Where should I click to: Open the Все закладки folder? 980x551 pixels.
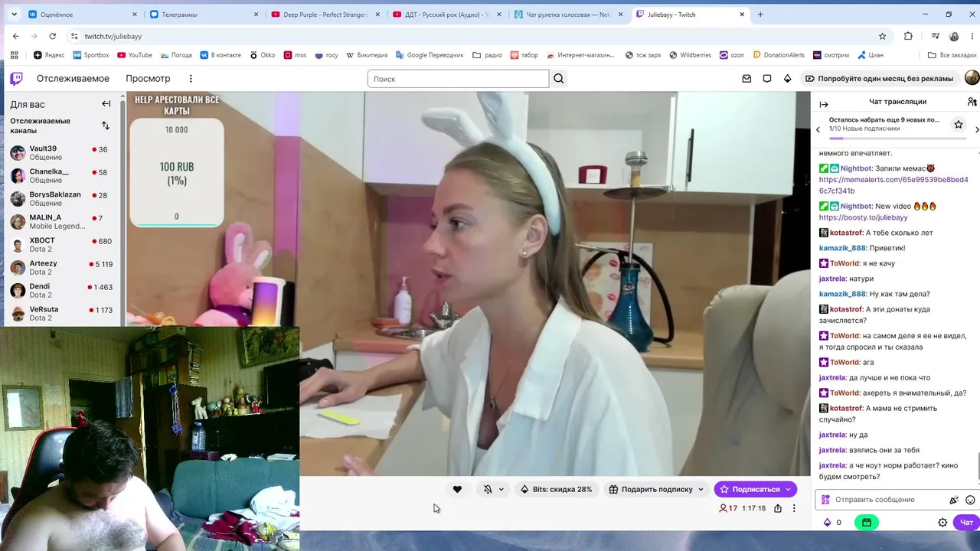952,55
